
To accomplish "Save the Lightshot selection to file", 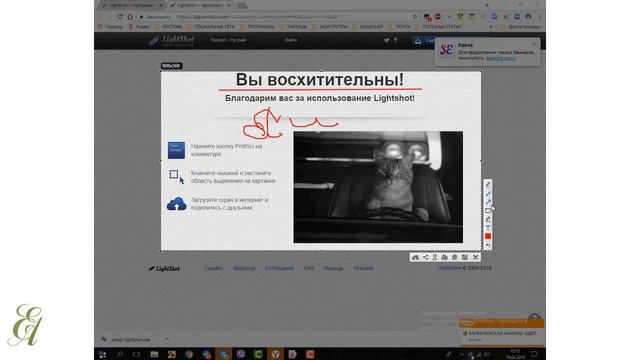I will click(464, 257).
